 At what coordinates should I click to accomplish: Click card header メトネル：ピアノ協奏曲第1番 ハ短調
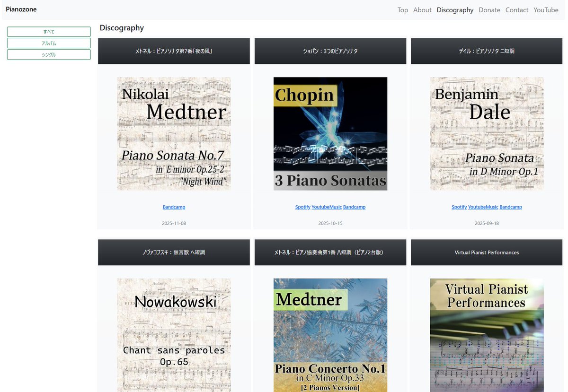point(330,253)
